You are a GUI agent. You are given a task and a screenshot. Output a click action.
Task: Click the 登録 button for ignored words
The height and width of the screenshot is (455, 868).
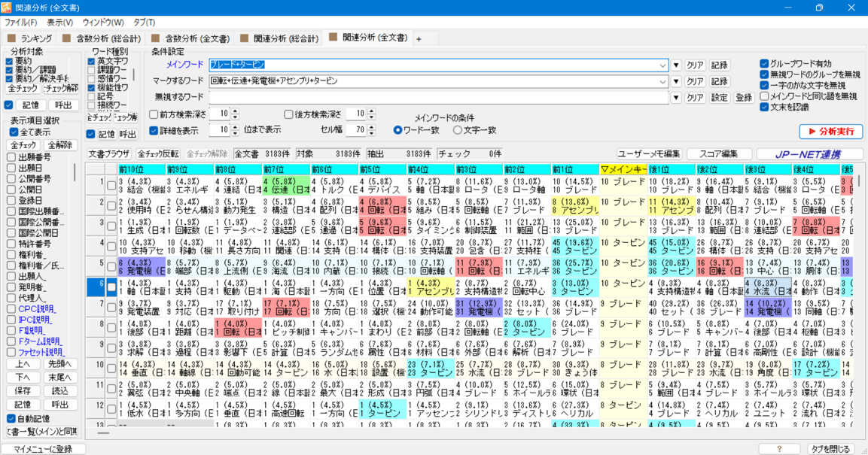point(744,98)
